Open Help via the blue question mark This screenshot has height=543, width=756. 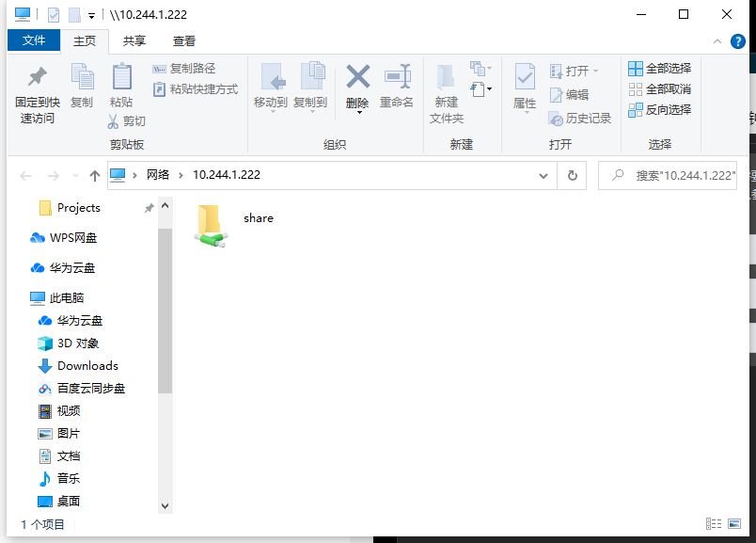(x=738, y=41)
